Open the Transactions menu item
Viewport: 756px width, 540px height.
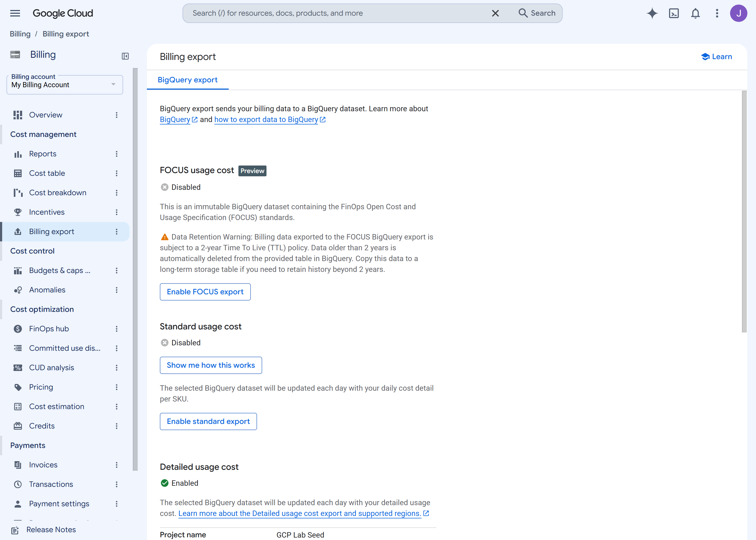(51, 484)
